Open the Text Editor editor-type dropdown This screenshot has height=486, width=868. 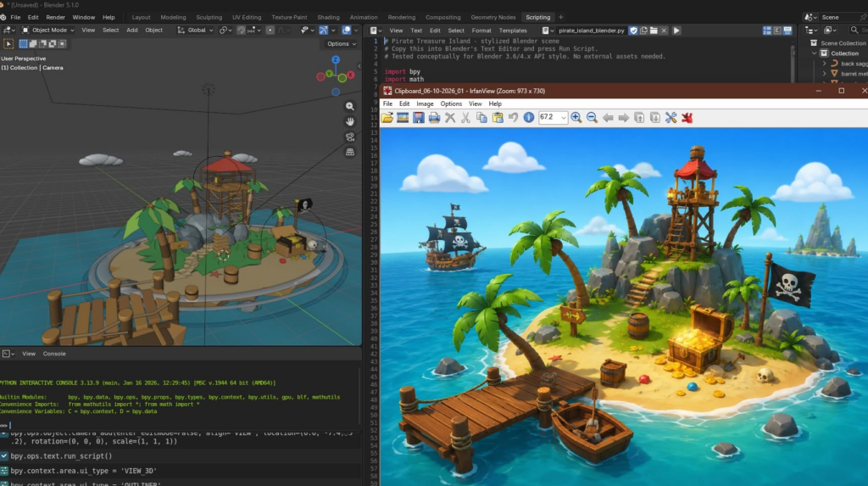(x=376, y=31)
